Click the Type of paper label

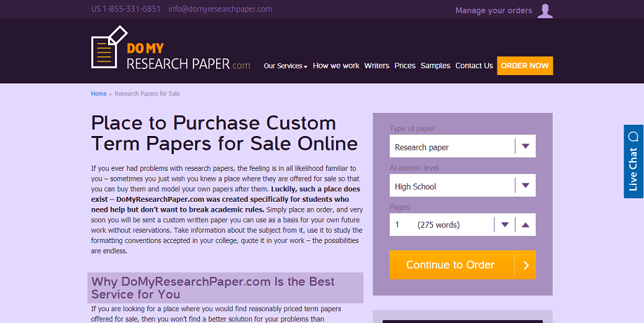(412, 128)
